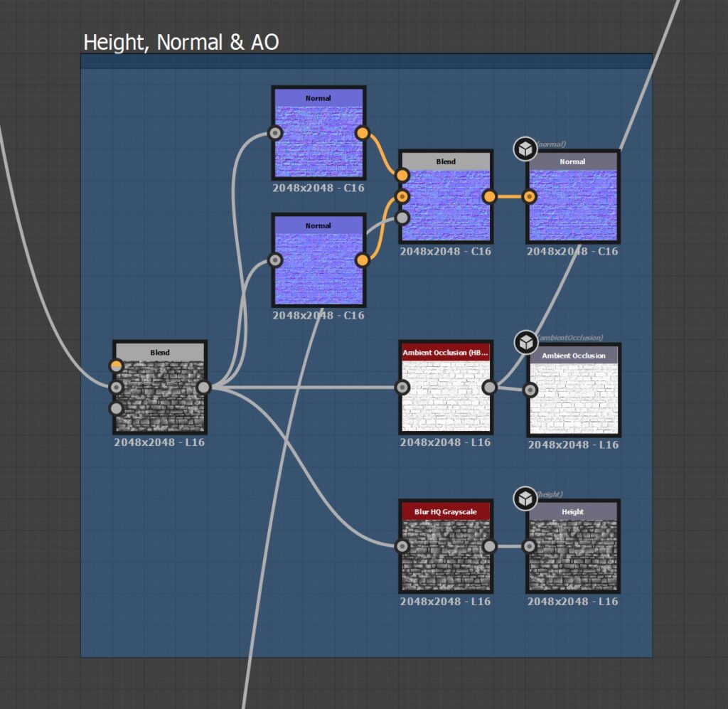Viewport: 728px width, 709px height.
Task: Select the grayscale Blend node on the left
Action: [159, 391]
